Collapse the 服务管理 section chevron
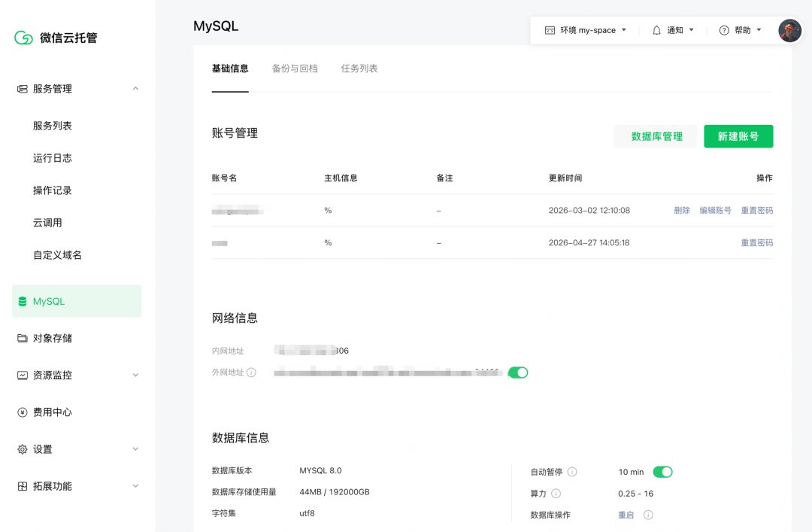Viewport: 812px width, 532px height. pyautogui.click(x=135, y=89)
